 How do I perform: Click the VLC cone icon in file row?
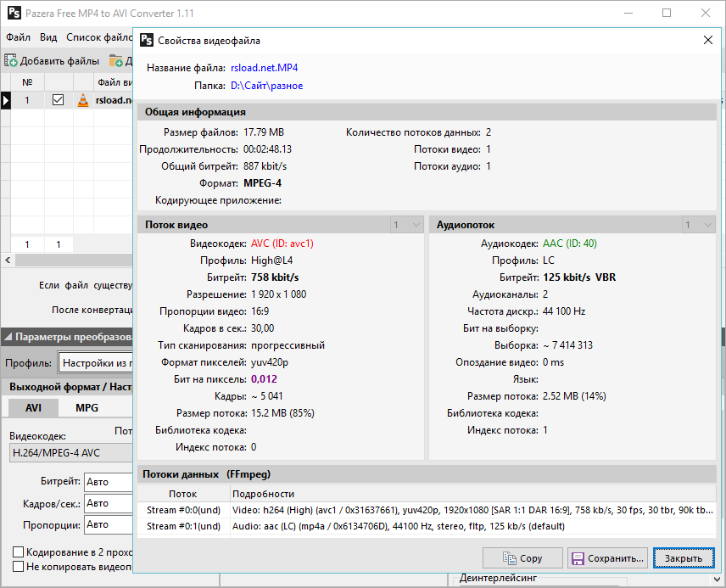[x=82, y=100]
